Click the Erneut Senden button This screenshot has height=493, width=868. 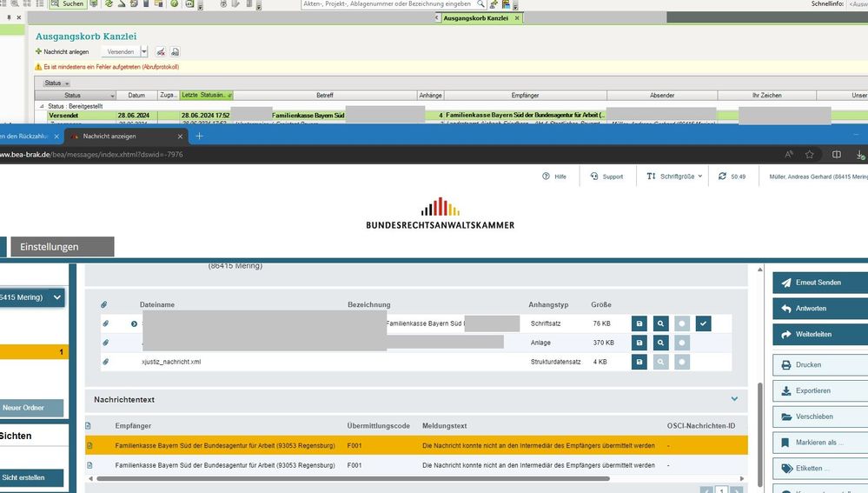820,283
